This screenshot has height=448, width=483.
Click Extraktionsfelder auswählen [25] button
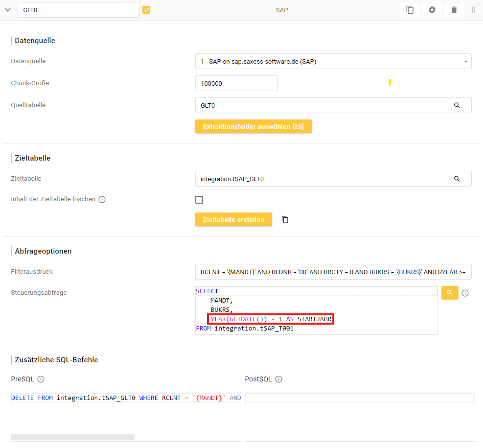coord(253,126)
